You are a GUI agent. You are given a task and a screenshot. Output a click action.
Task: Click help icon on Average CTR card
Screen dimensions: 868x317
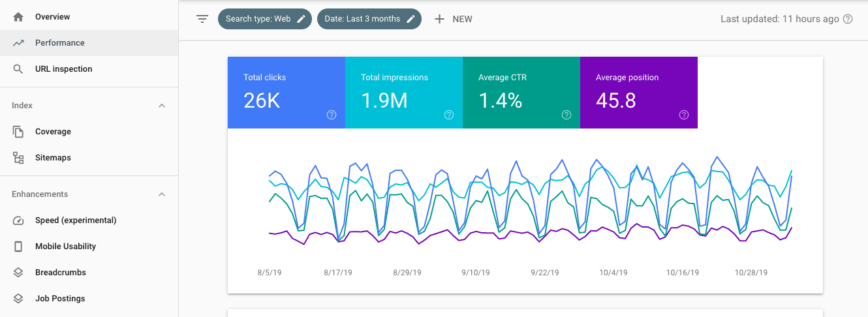(x=566, y=115)
